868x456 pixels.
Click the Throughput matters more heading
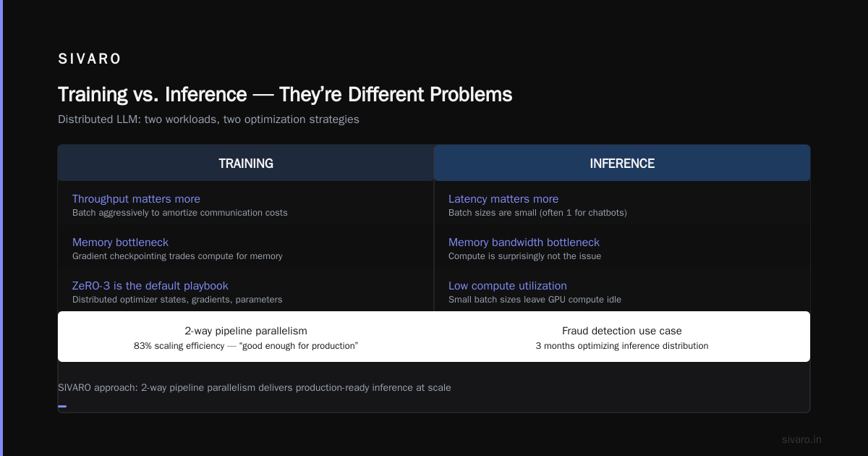pos(136,199)
